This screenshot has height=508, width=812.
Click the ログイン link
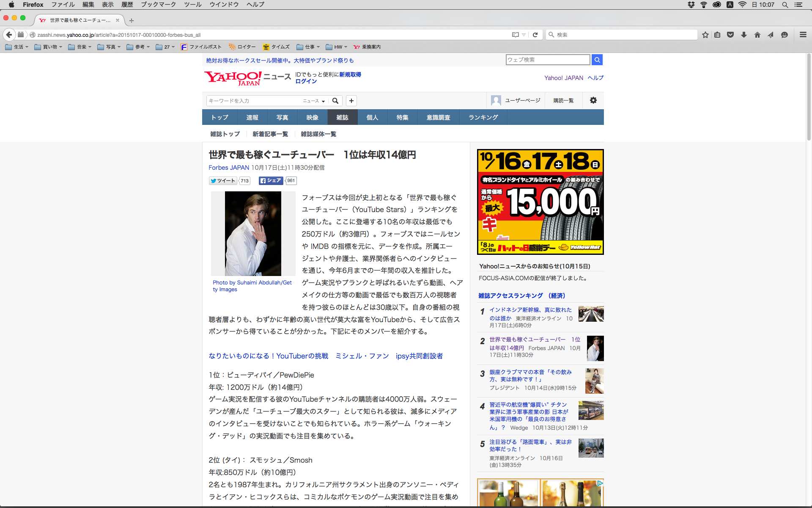point(306,81)
